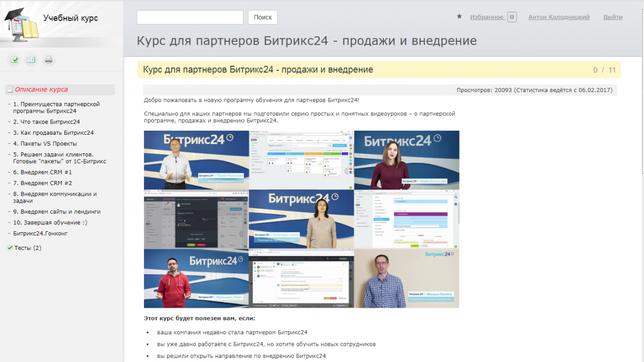644x362 pixels.
Task: Click the Этот курс будет полезен вам heading
Action: [x=199, y=318]
